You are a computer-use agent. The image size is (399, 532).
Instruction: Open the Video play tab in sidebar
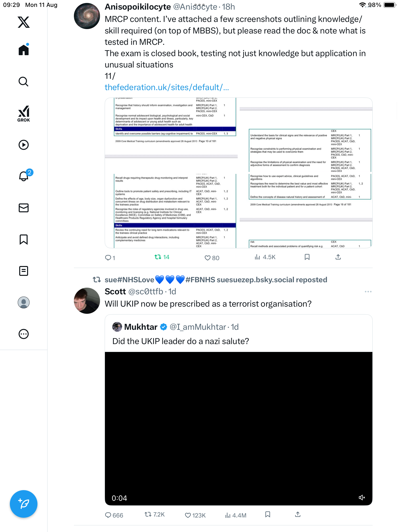click(24, 145)
